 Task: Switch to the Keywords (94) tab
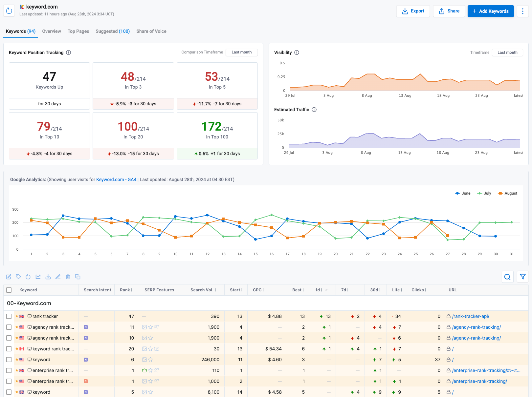[x=21, y=31]
